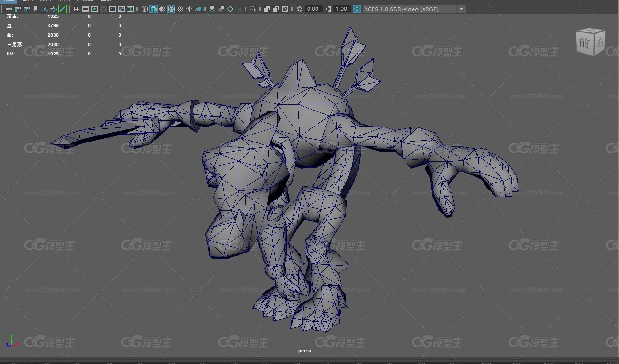Enable the Safe Action icon
This screenshot has height=364, width=619.
pos(121,9)
